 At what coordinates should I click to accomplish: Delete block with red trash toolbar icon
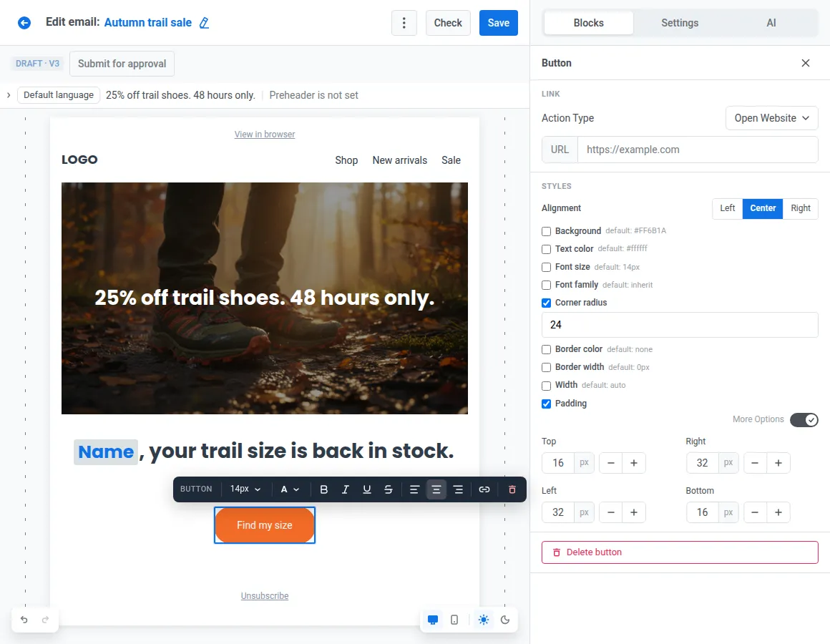[x=512, y=489]
